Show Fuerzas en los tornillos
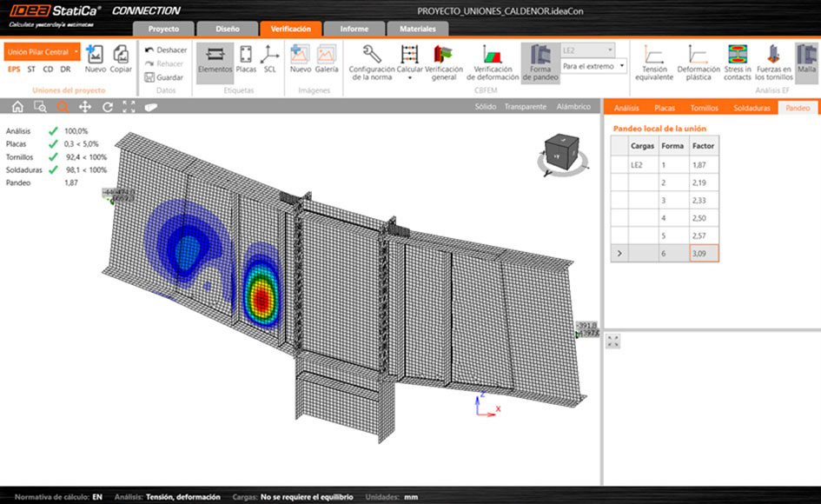 773,63
